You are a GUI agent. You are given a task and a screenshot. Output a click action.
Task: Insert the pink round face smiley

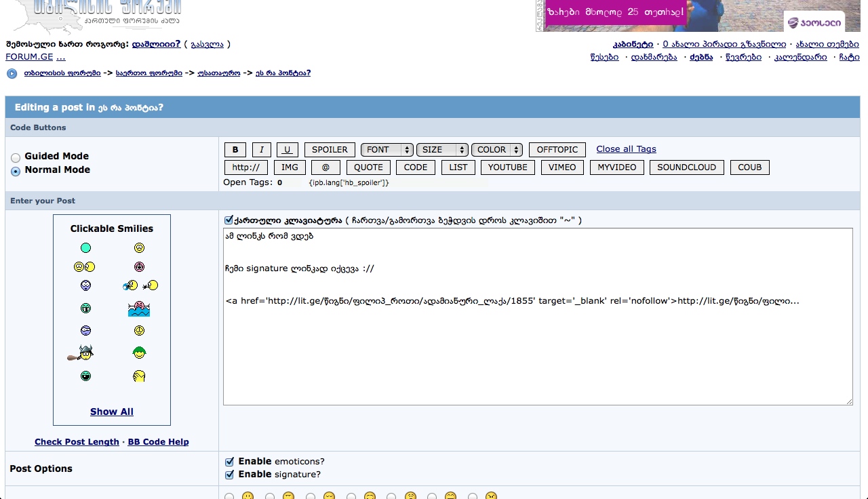coord(139,266)
